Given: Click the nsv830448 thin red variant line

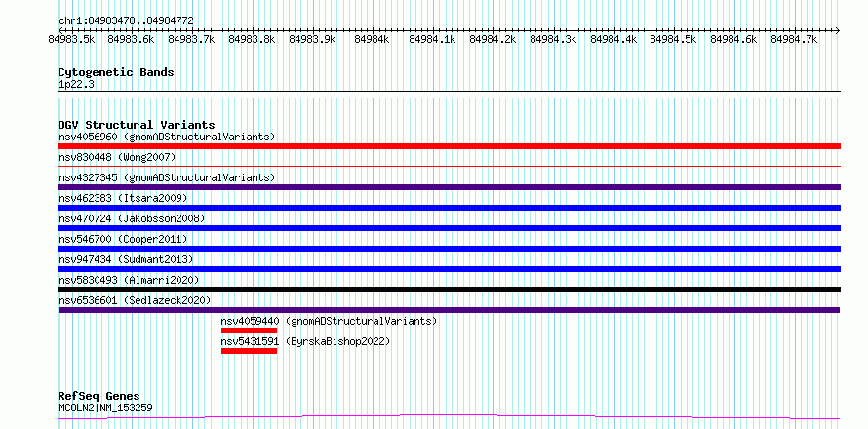Looking at the screenshot, I should pyautogui.click(x=449, y=166).
